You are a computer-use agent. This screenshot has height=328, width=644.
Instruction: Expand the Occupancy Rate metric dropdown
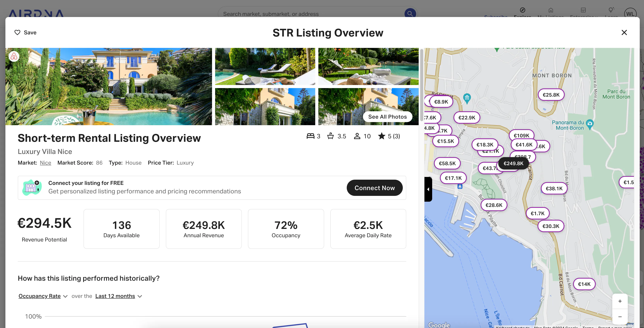(x=43, y=296)
